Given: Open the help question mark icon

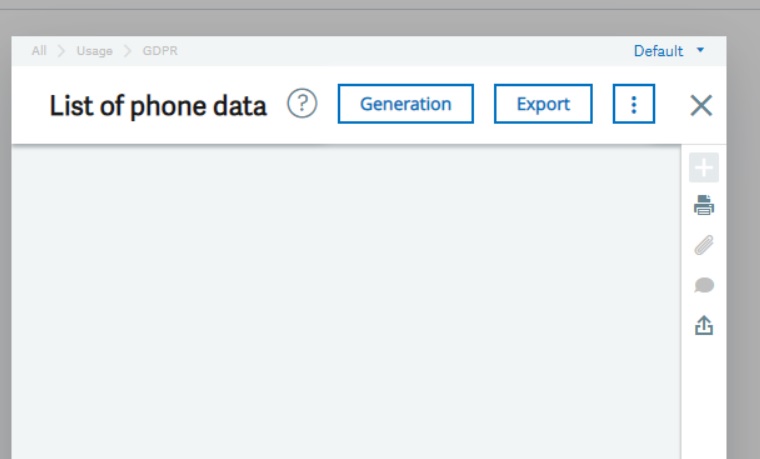Looking at the screenshot, I should [302, 104].
